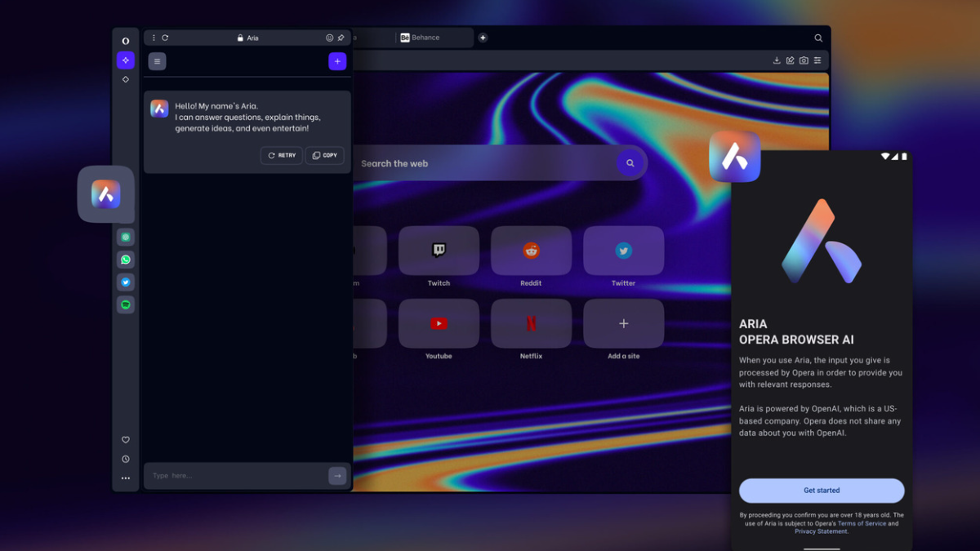This screenshot has width=980, height=551.
Task: Open the downloads icon in the toolbar
Action: coord(777,60)
